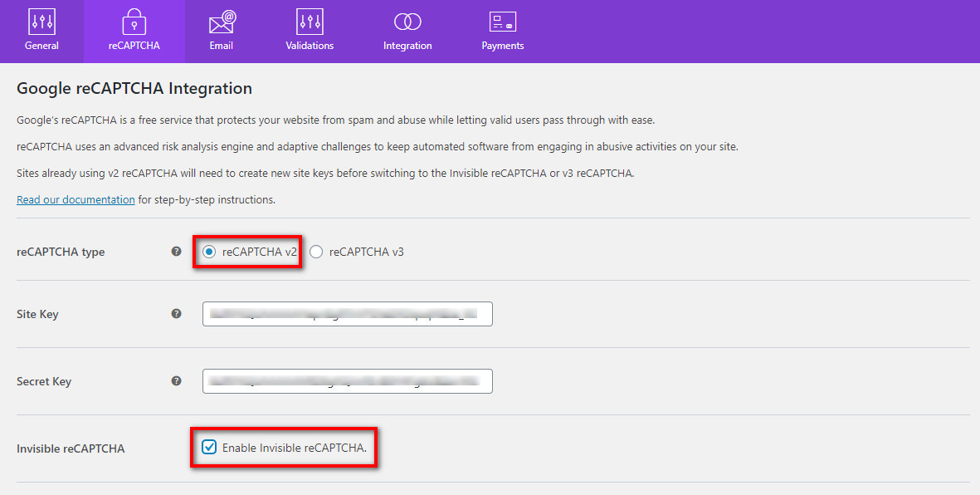Image resolution: width=980 pixels, height=495 pixels.
Task: Click the Secret Key row label
Action: click(44, 381)
